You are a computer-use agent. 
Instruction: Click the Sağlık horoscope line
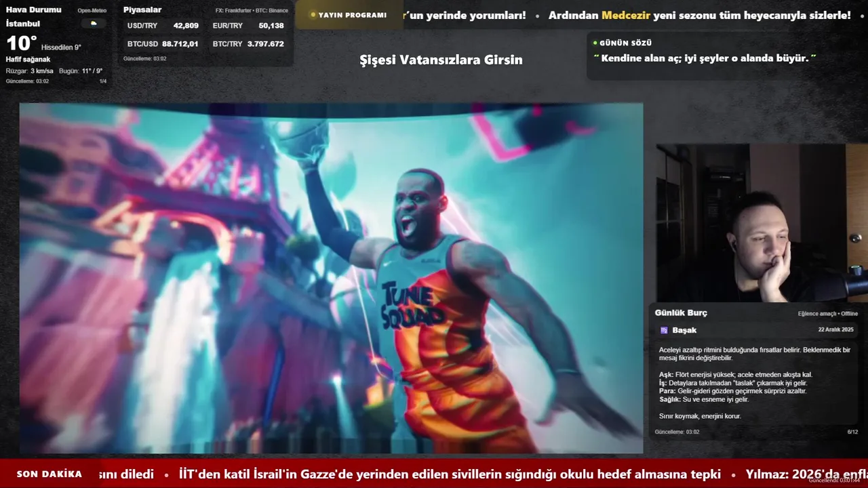(x=704, y=399)
